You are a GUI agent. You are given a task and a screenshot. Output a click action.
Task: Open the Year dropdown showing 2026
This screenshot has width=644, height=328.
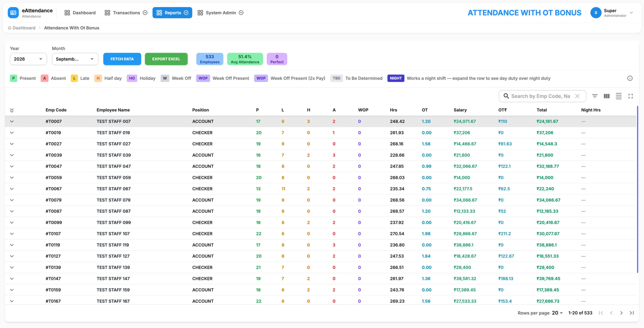tap(28, 59)
